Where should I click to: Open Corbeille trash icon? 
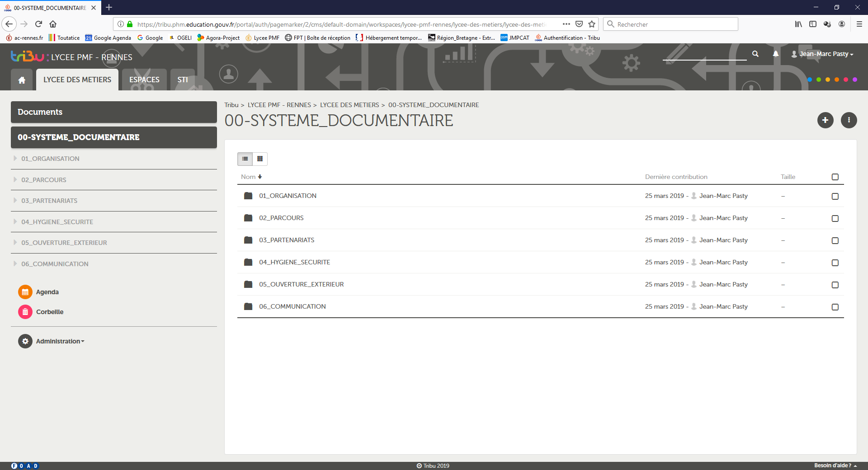pyautogui.click(x=25, y=312)
